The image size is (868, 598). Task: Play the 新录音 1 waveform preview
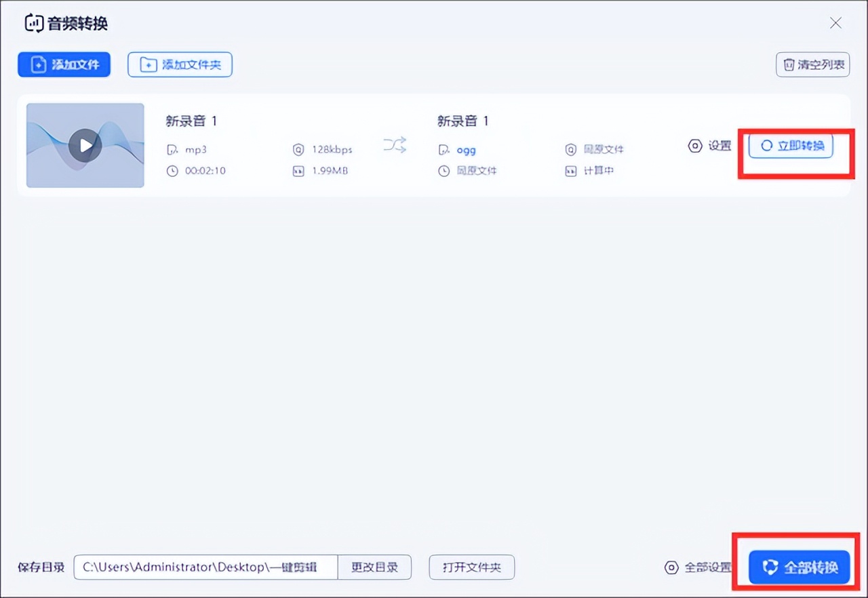(x=85, y=145)
